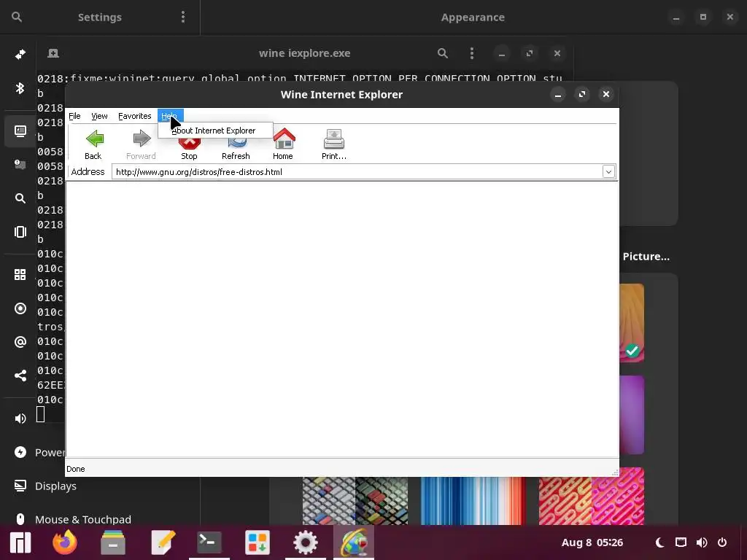Switch to the terminal in the taskbar
The image size is (747, 560).
point(209,542)
